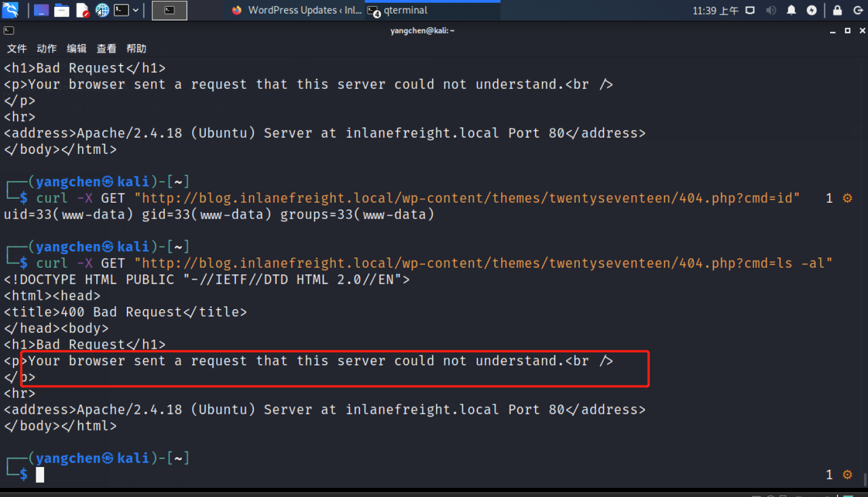
Task: Click the gear icon beside the cmd=id command
Action: coord(848,198)
